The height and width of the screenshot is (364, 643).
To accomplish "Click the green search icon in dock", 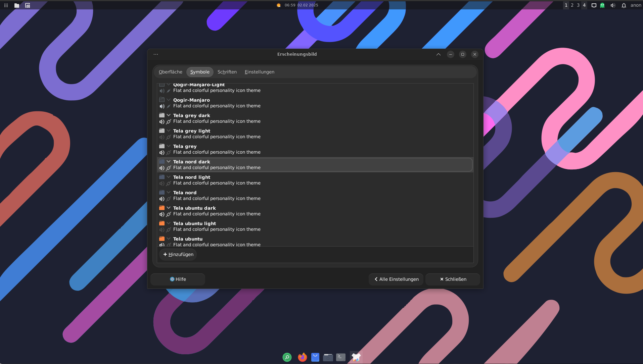I will [287, 357].
